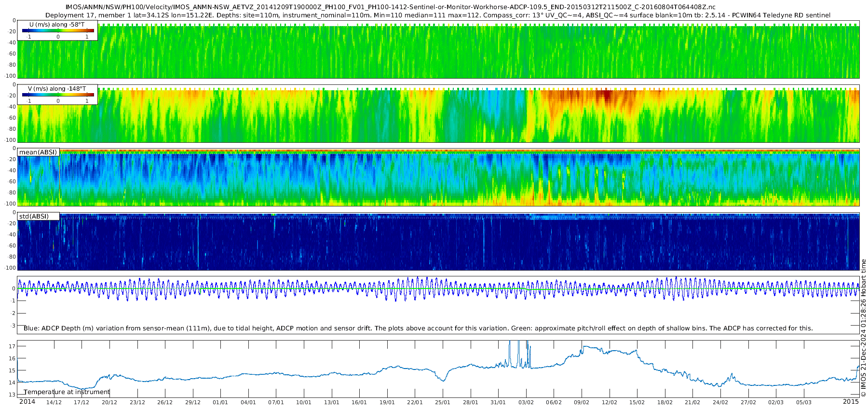Click the 'Temperature at instrument' label
The height and width of the screenshot is (410, 868).
tap(67, 392)
